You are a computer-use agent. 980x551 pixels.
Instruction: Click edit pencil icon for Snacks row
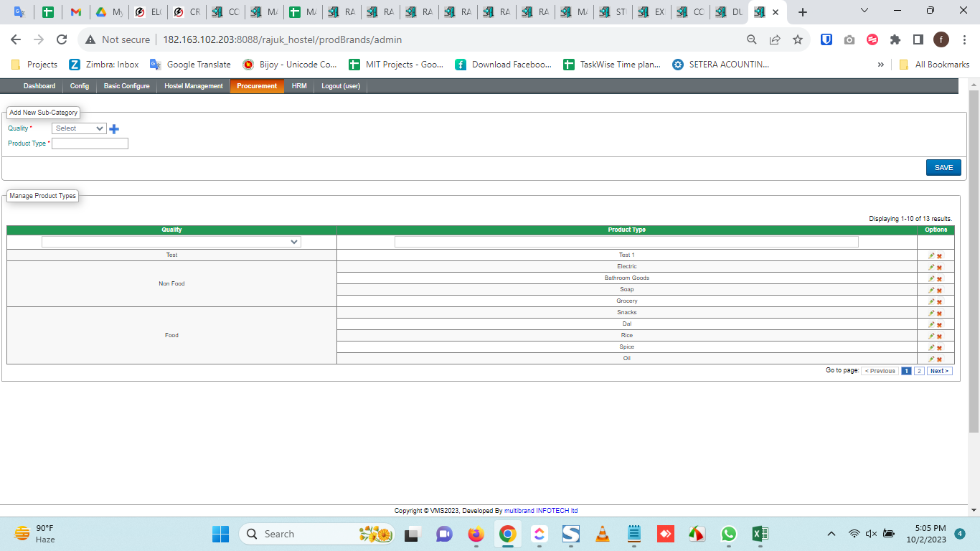[931, 313]
